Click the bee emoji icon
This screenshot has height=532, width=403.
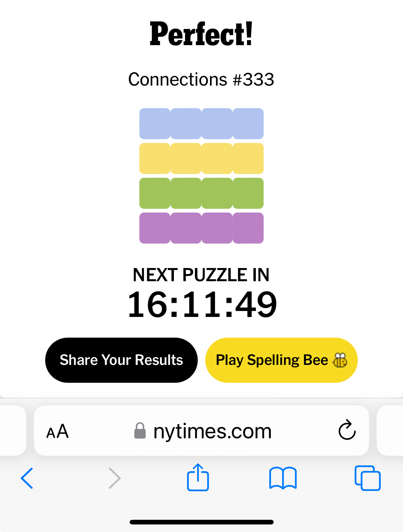[x=340, y=360]
